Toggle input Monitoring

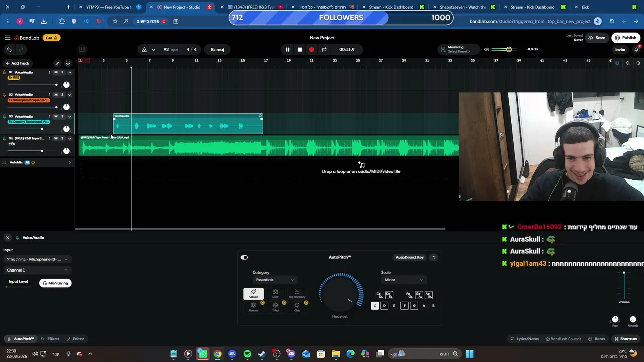pos(55,283)
